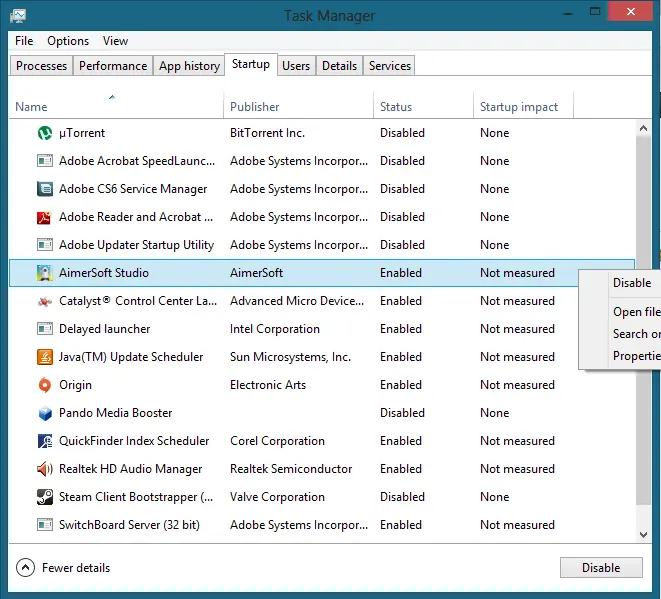Minimize the Task Manager window
Image resolution: width=661 pixels, height=599 pixels.
click(x=568, y=13)
